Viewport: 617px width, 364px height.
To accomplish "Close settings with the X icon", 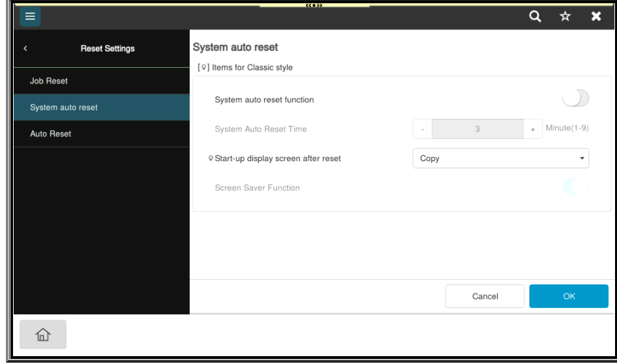I will [595, 17].
